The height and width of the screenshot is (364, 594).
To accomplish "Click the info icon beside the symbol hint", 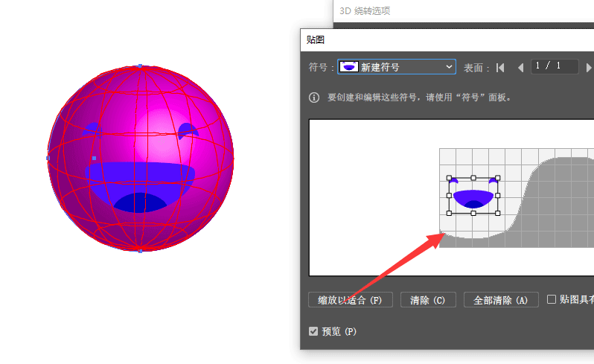I will [314, 98].
